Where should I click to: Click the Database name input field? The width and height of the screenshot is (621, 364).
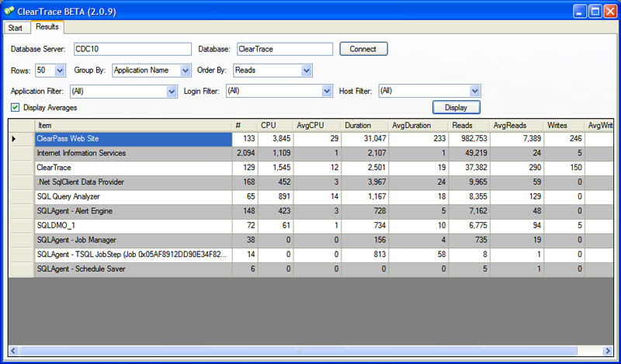pos(285,49)
